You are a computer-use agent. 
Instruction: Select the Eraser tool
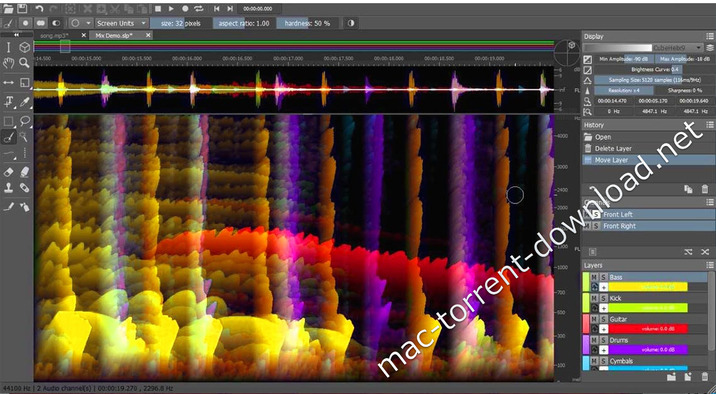(8, 172)
